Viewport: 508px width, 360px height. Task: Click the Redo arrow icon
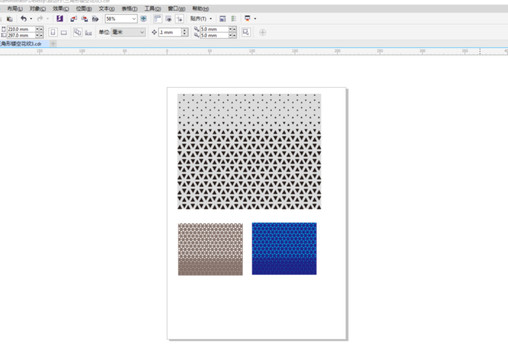tap(40, 19)
